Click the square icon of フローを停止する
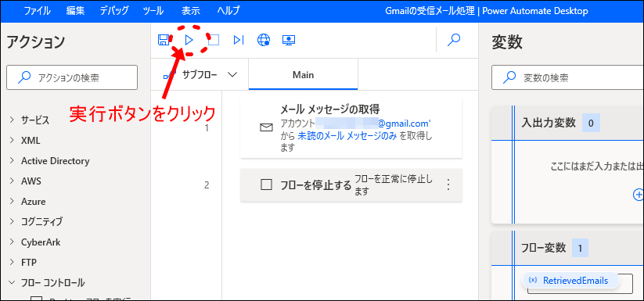This screenshot has height=301, width=644. coord(267,185)
